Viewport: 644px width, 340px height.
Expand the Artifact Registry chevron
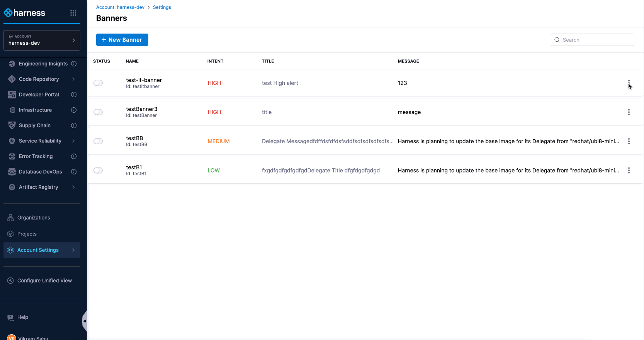pos(73,187)
